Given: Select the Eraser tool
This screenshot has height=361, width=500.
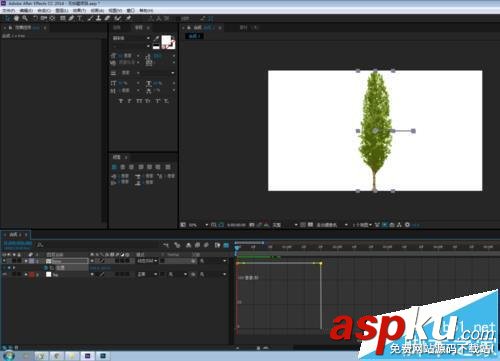Looking at the screenshot, I should [107, 18].
